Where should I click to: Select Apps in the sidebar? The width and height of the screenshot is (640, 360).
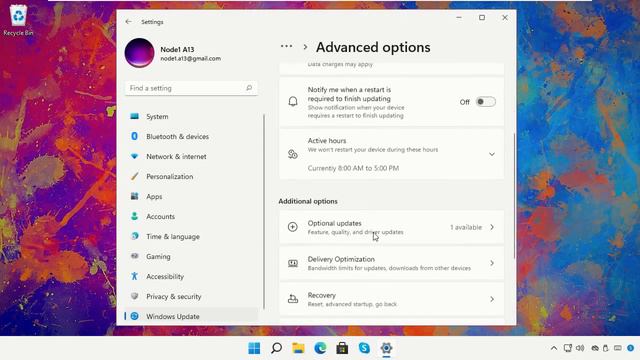point(191,196)
